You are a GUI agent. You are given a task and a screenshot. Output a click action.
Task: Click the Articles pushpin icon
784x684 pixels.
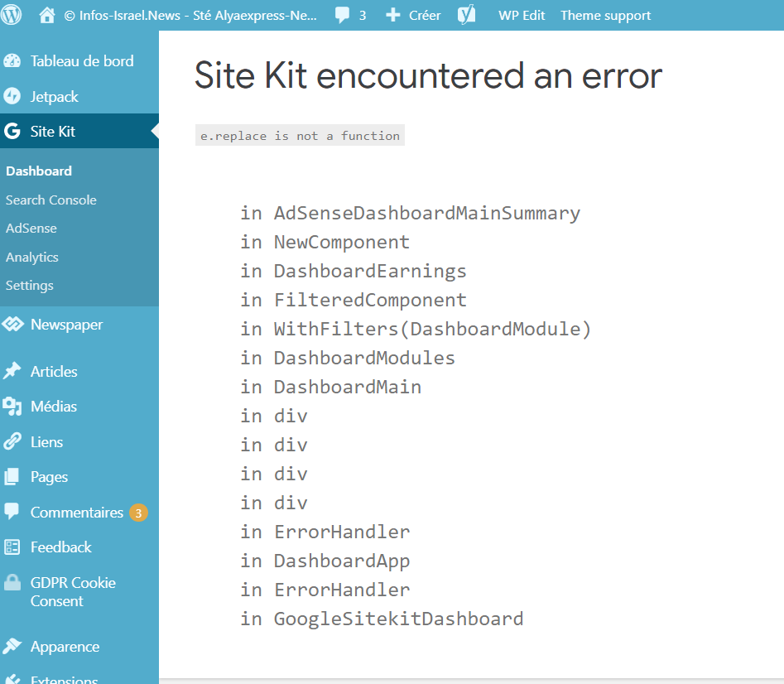pos(12,371)
